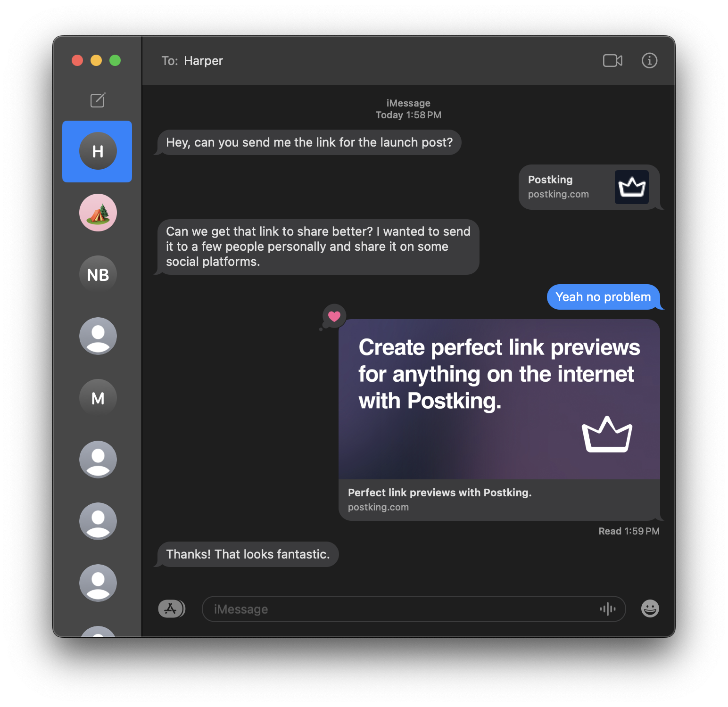
Task: Open the Harper conversation avatar
Action: coord(97,151)
